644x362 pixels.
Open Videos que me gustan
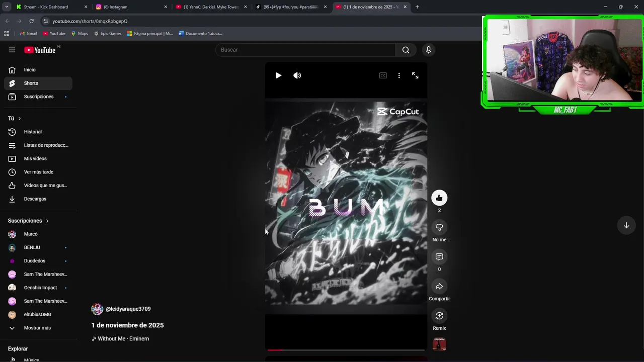point(38,186)
